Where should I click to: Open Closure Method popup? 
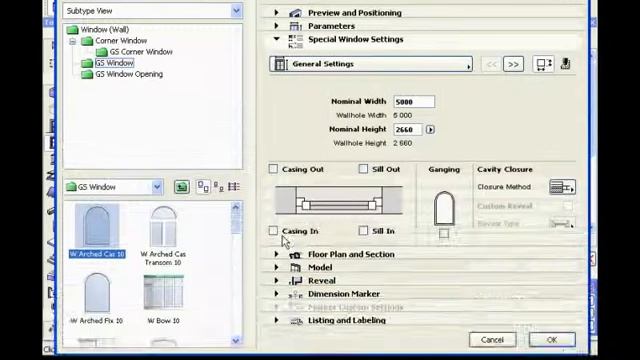pyautogui.click(x=562, y=187)
